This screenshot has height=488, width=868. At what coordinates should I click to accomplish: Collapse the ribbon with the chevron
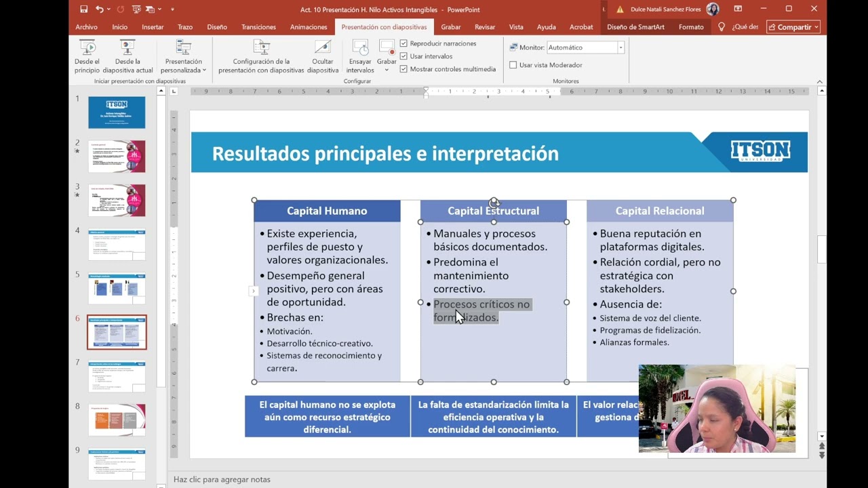819,82
